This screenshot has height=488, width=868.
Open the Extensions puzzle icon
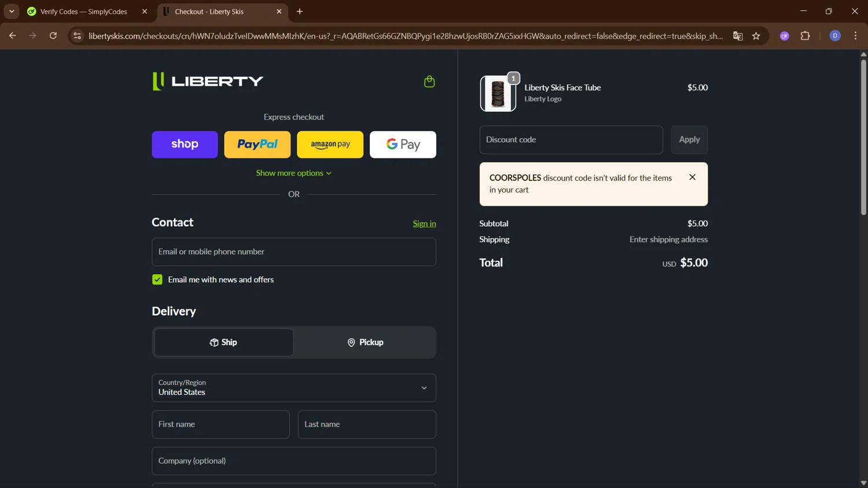[805, 36]
